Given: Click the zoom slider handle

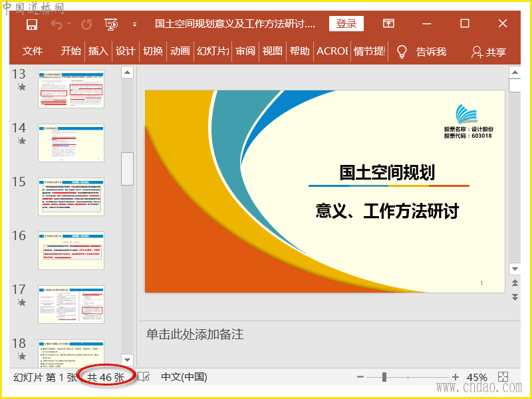Looking at the screenshot, I should tap(384, 377).
